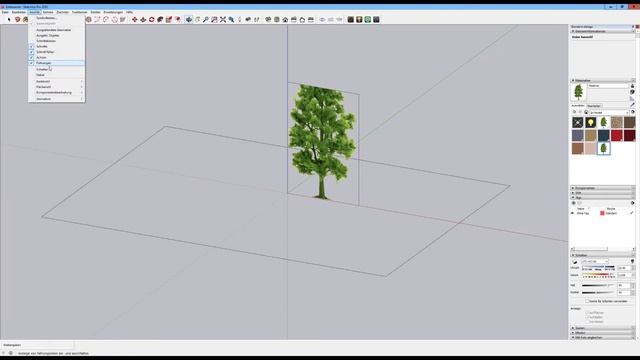
Task: Expand the Szenen panel
Action: pyautogui.click(x=602, y=328)
